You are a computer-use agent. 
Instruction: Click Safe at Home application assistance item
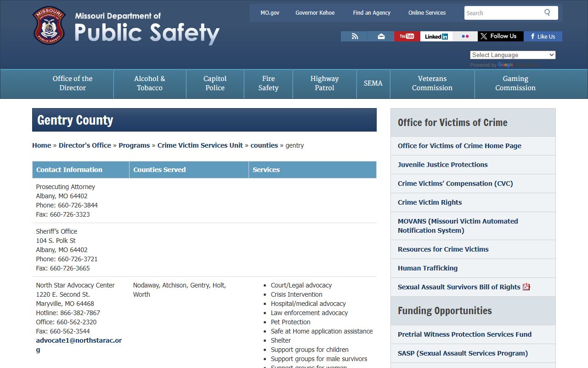pos(322,331)
